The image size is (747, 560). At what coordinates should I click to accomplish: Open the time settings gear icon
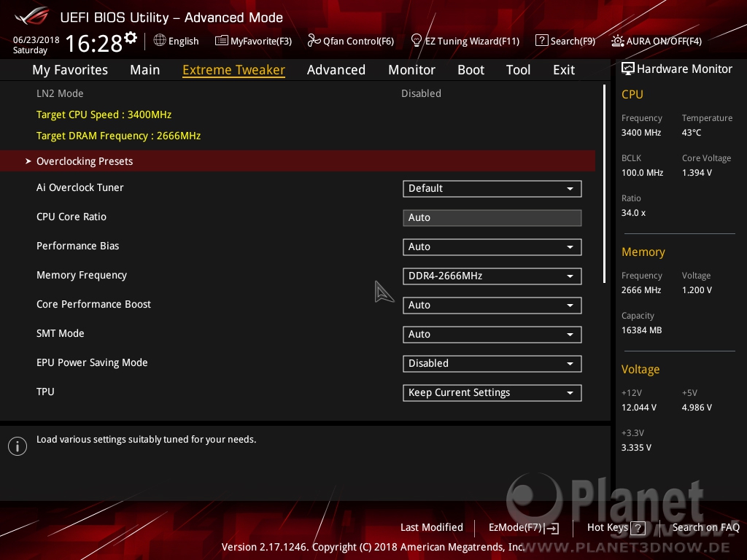click(x=131, y=38)
